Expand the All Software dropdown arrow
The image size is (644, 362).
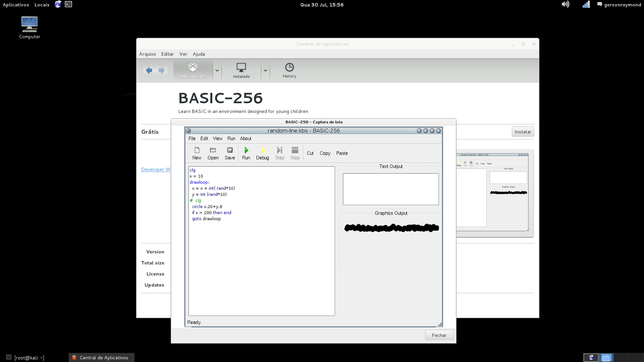click(x=217, y=71)
